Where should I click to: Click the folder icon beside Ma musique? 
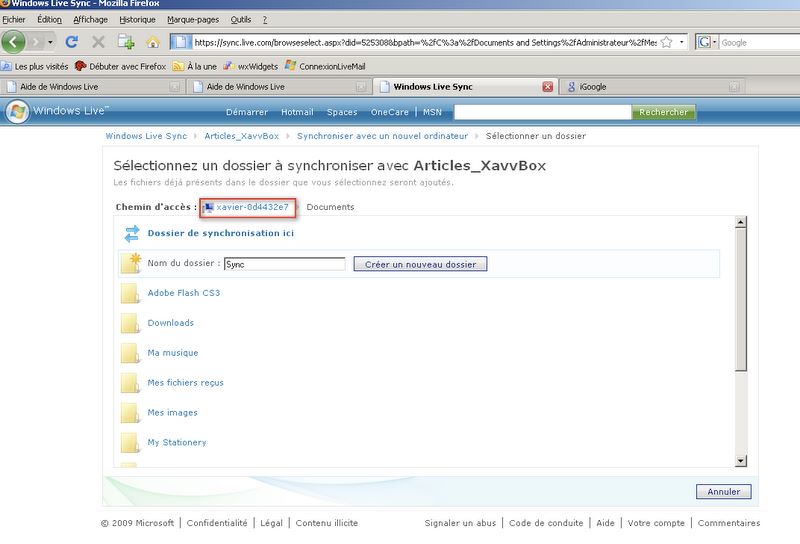130,353
